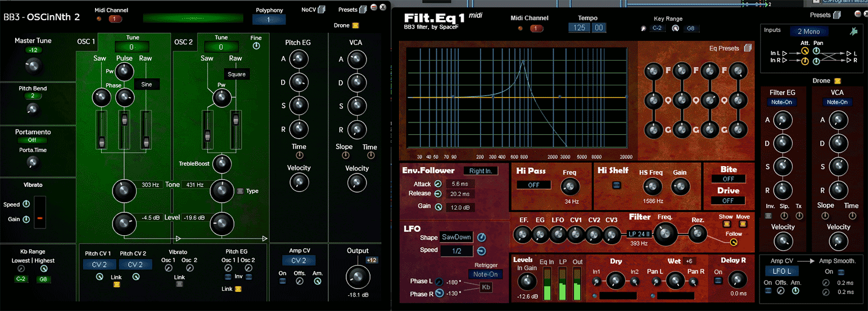This screenshot has height=311, width=868.
Task: Enable the Delay R On switch
Action: [x=718, y=281]
